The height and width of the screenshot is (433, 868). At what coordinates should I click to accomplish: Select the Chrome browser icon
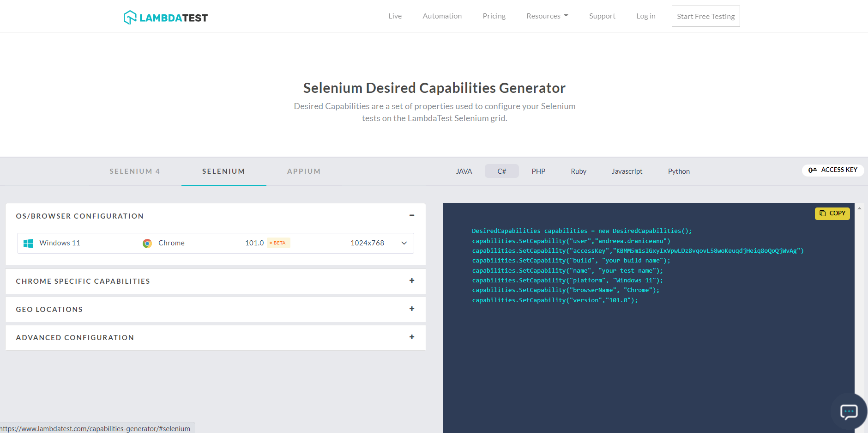(x=147, y=243)
